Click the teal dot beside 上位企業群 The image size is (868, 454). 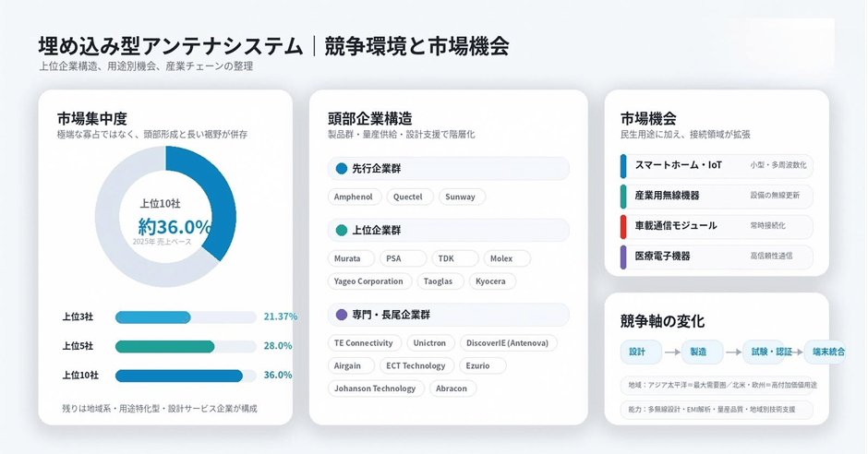tap(342, 230)
